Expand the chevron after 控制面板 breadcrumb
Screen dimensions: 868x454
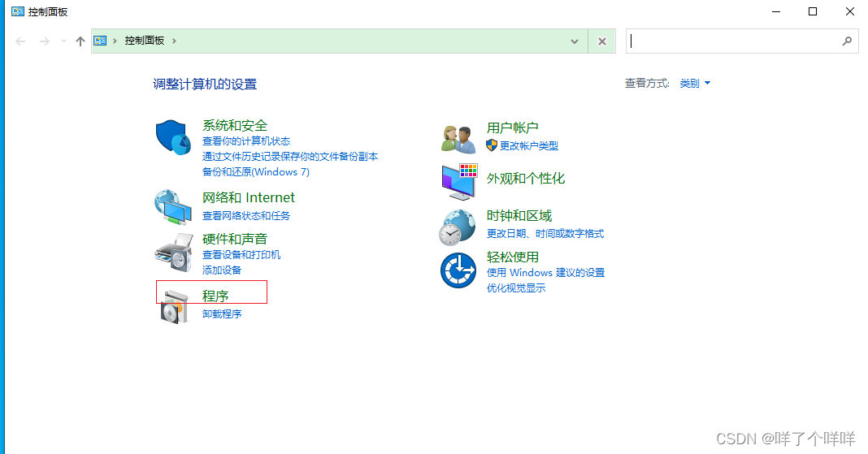point(174,41)
